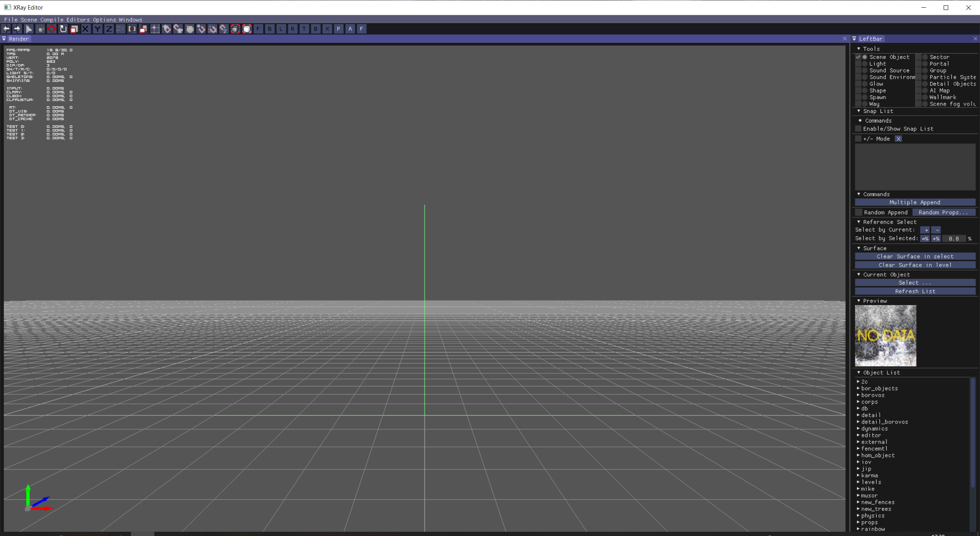Collapse the Preview section

point(859,301)
